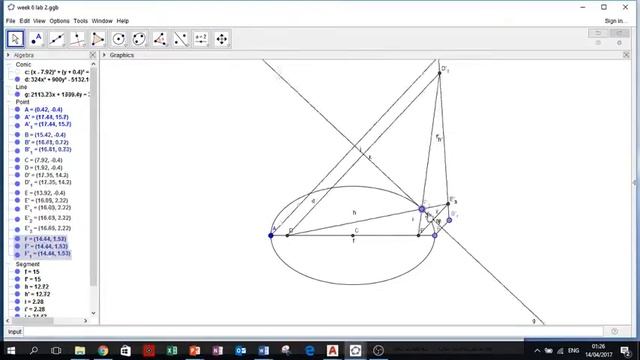
Task: Toggle visibility of point B
Action: coord(18,135)
